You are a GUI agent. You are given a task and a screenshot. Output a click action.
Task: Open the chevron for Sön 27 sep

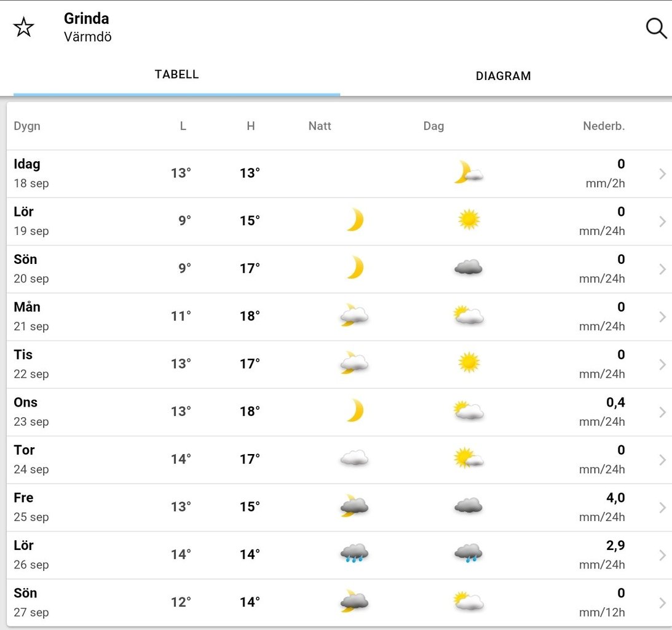click(x=662, y=603)
